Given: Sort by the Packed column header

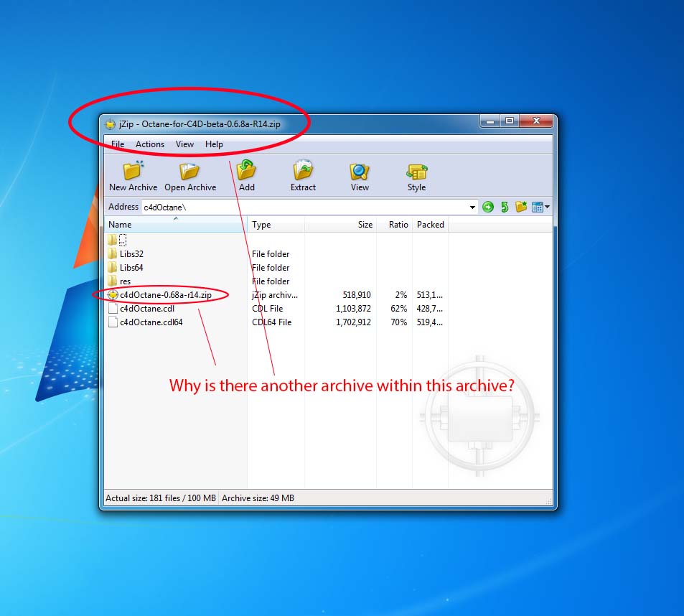Looking at the screenshot, I should click(x=430, y=224).
